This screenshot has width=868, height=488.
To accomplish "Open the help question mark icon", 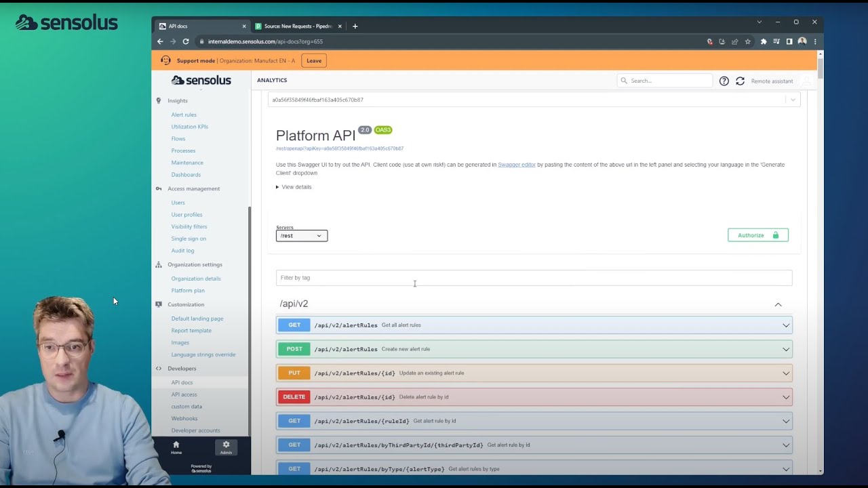I will [x=724, y=81].
